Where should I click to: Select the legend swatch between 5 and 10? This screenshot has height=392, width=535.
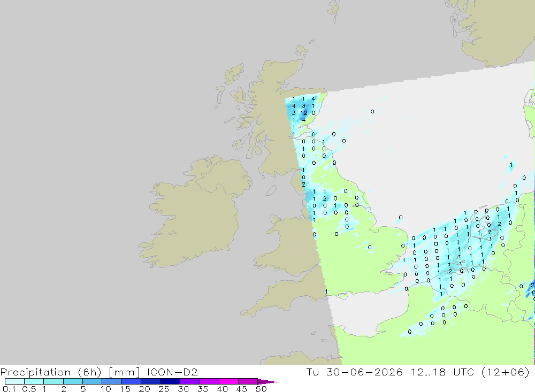point(93,381)
